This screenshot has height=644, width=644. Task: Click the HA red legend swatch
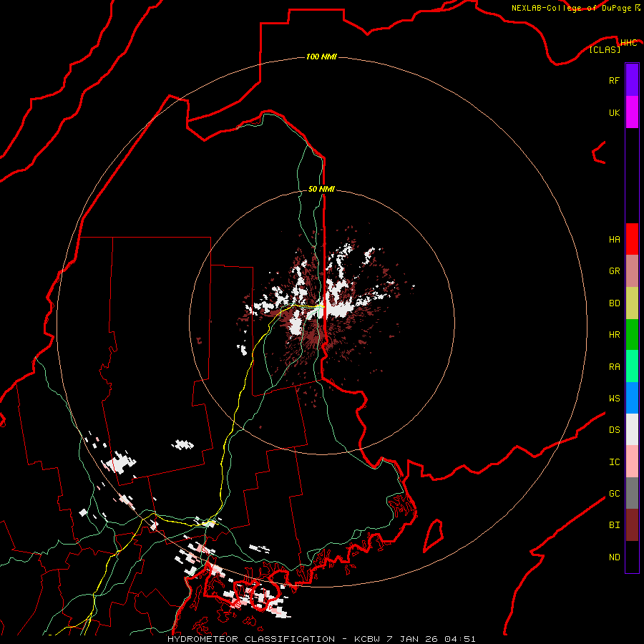click(632, 239)
